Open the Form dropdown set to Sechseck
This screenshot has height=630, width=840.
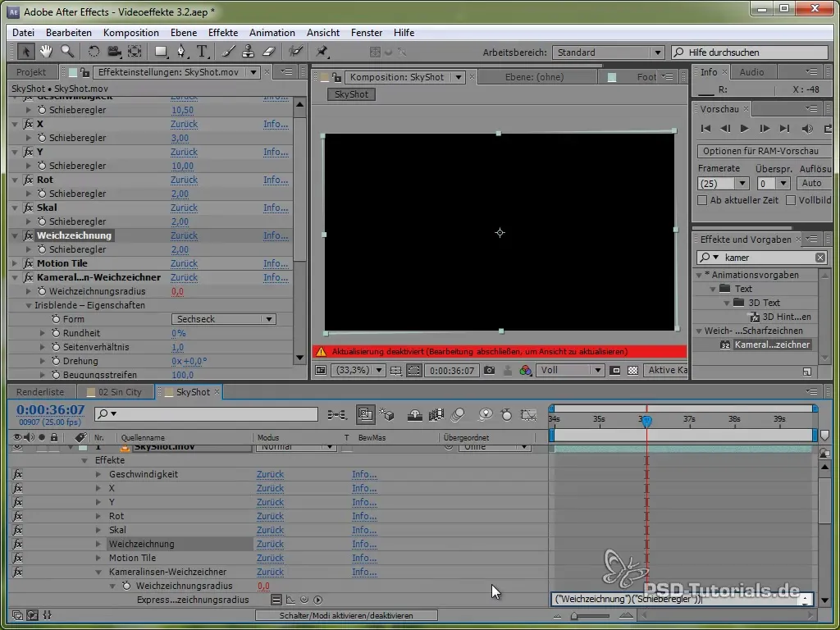(223, 319)
